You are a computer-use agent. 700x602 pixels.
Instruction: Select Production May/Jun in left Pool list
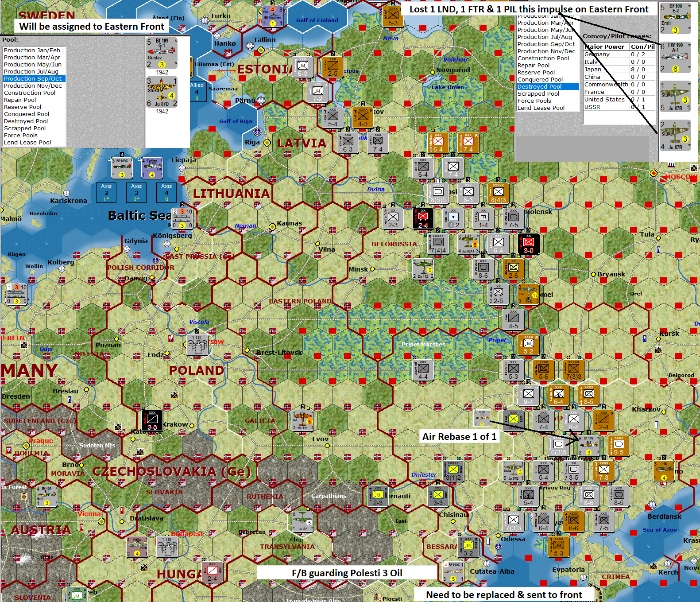click(34, 64)
